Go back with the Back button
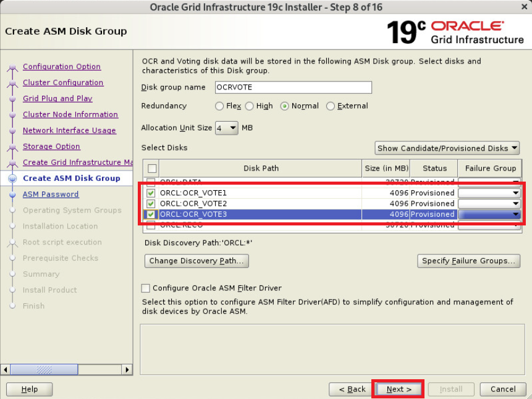The height and width of the screenshot is (399, 532). 352,389
